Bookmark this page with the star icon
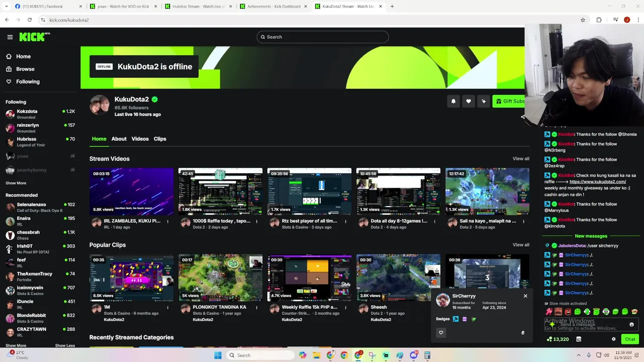This screenshot has width=644, height=362. point(583,20)
